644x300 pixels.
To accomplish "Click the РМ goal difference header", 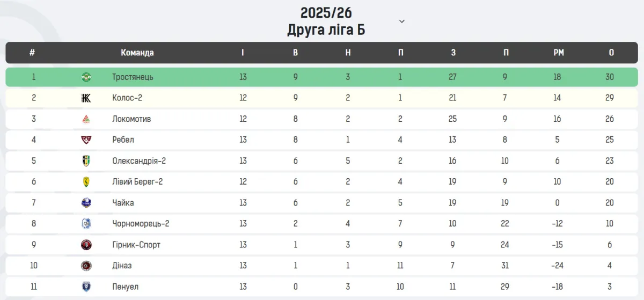I will [x=558, y=53].
